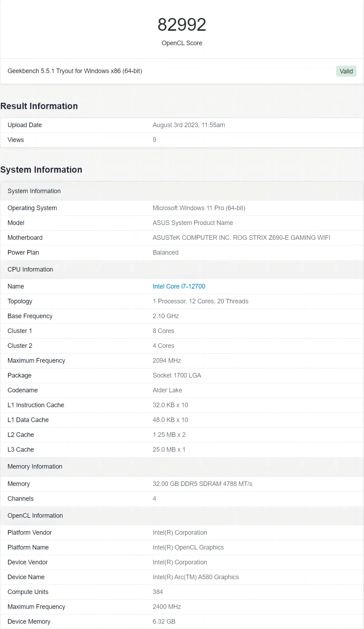Click the L3 Cache label
Image resolution: width=364 pixels, height=629 pixels.
[x=21, y=450]
